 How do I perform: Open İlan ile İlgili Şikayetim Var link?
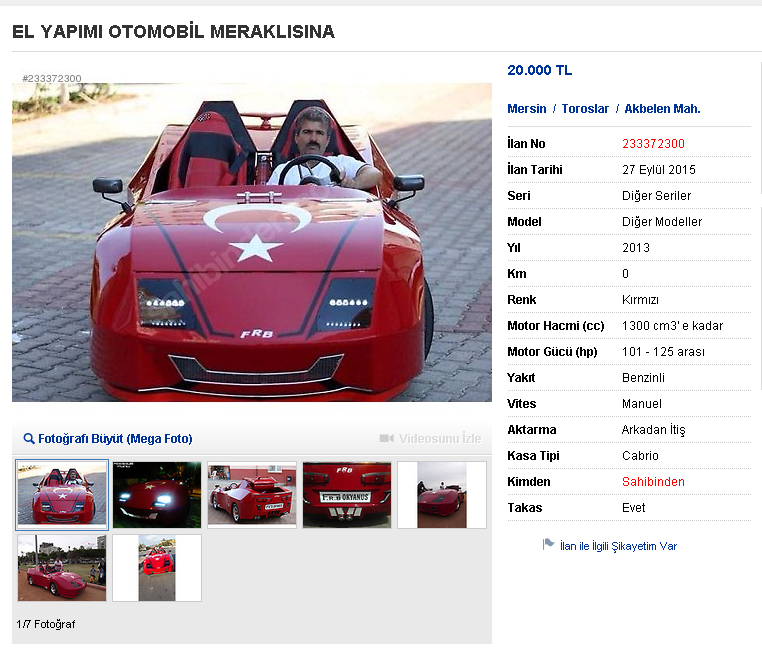point(618,546)
